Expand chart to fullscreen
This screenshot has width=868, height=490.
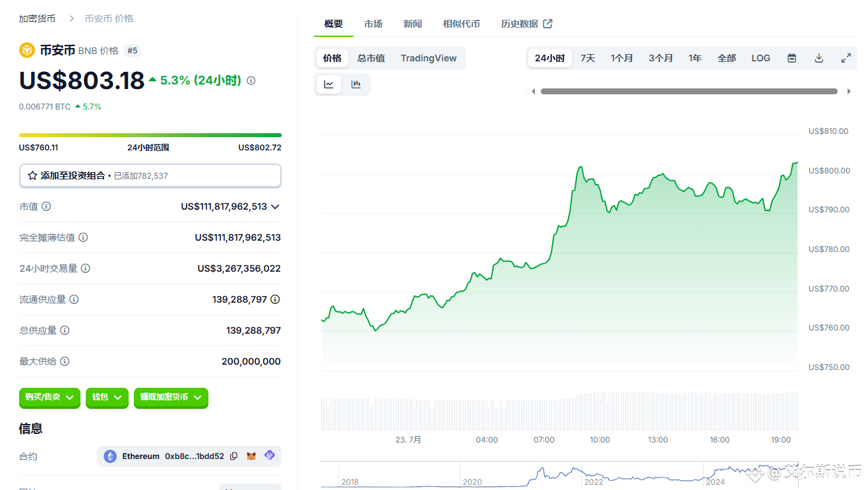846,58
